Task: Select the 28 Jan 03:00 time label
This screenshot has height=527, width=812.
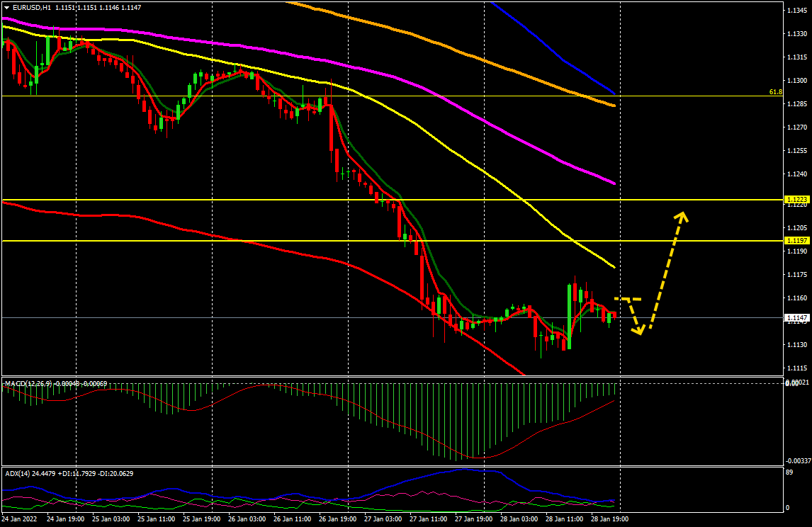Action: pos(519,518)
